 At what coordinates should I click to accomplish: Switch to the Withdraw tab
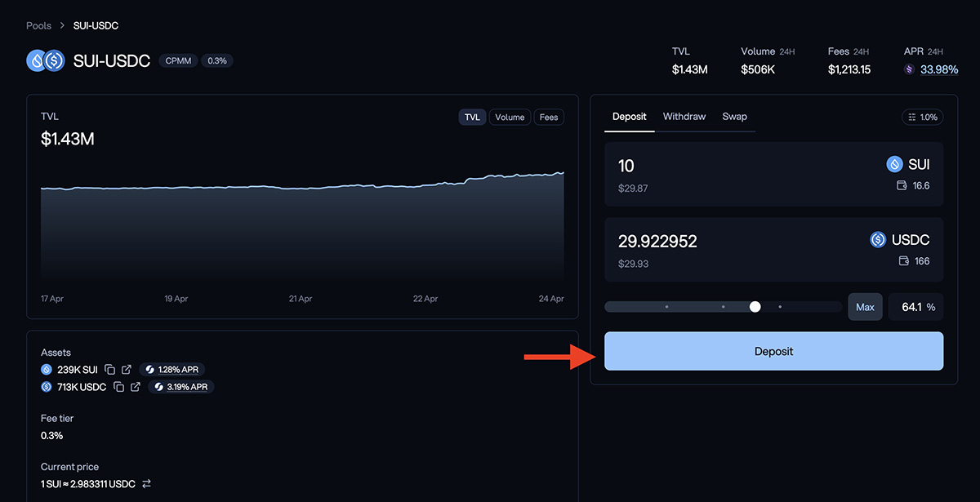(684, 117)
